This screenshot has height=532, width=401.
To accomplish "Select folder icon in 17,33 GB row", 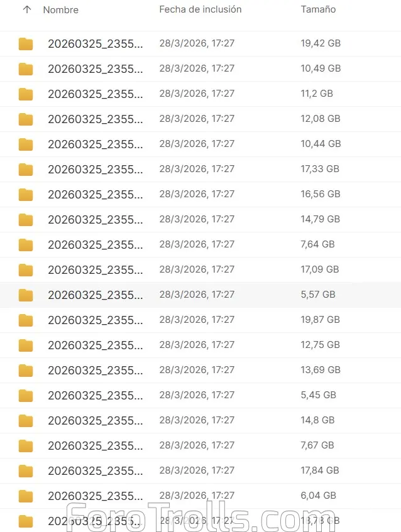I will [x=26, y=170].
